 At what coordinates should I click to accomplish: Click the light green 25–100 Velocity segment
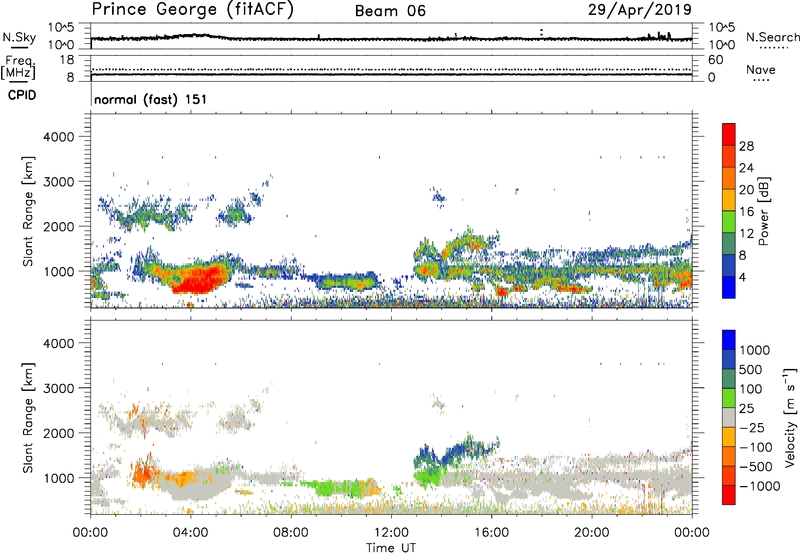(729, 398)
